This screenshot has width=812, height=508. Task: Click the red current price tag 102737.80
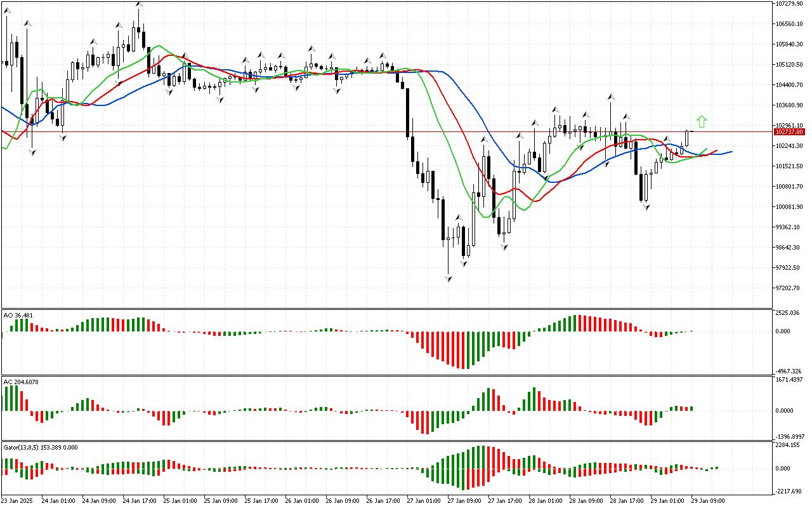pos(790,131)
